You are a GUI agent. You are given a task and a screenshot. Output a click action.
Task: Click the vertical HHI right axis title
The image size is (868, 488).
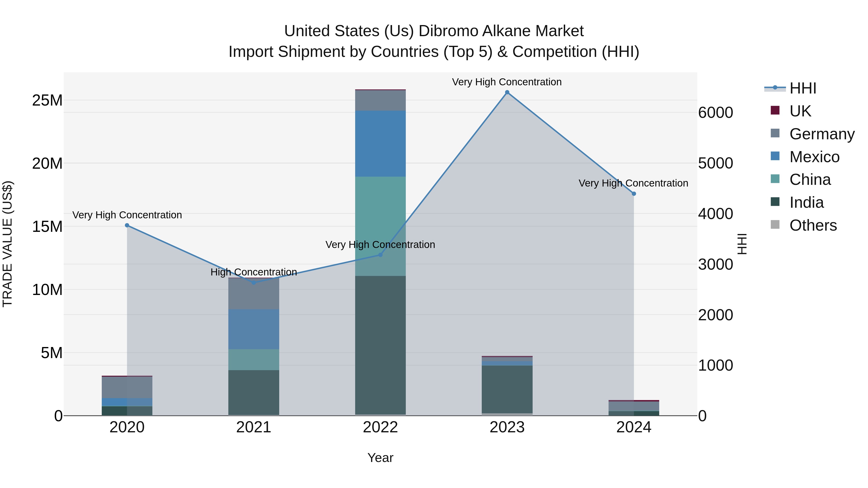(x=742, y=244)
